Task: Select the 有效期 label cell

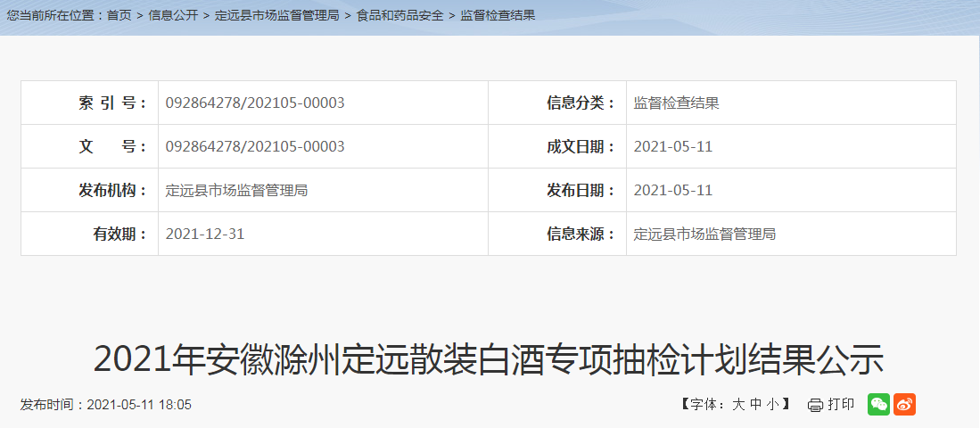Action: click(89, 234)
